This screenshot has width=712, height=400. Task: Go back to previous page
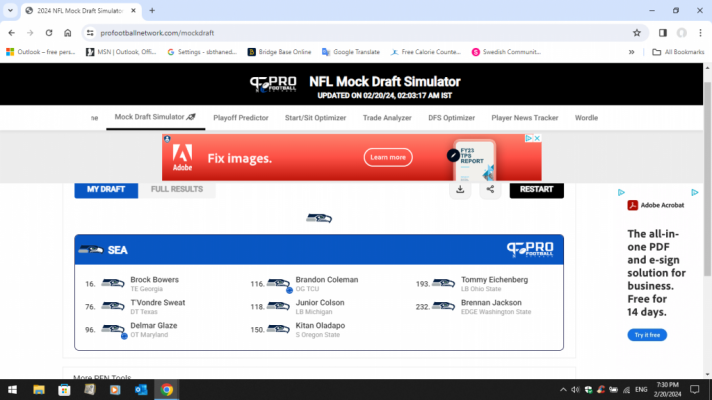(x=11, y=33)
